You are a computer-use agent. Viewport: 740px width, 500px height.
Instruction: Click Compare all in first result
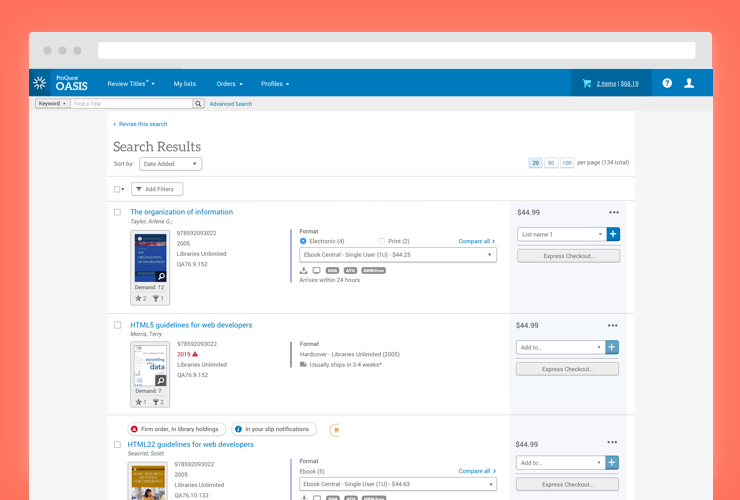coord(477,241)
